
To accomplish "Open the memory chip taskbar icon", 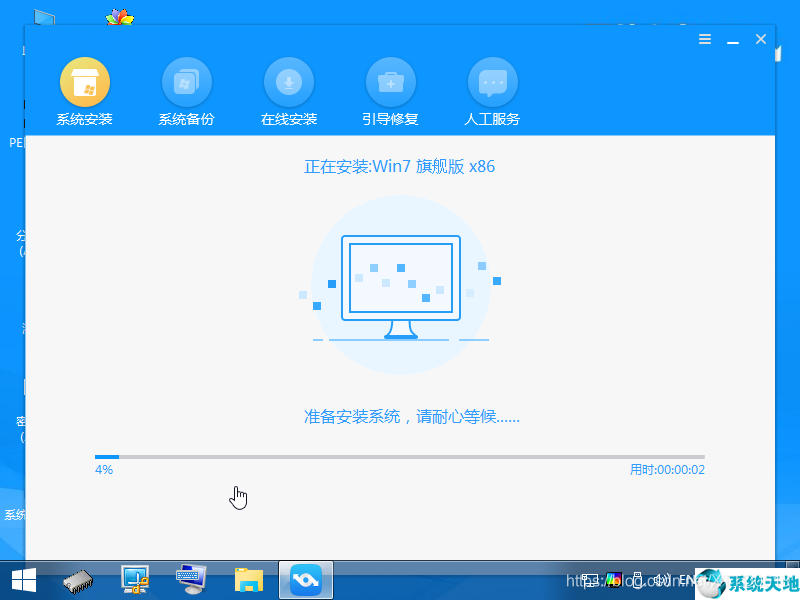I will (78, 581).
